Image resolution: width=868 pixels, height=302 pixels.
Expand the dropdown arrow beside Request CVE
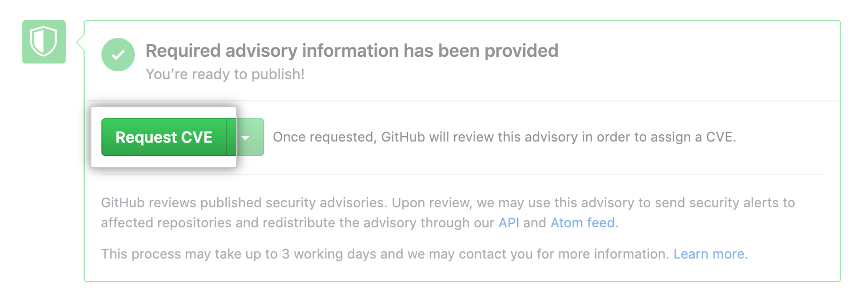pyautogui.click(x=245, y=137)
